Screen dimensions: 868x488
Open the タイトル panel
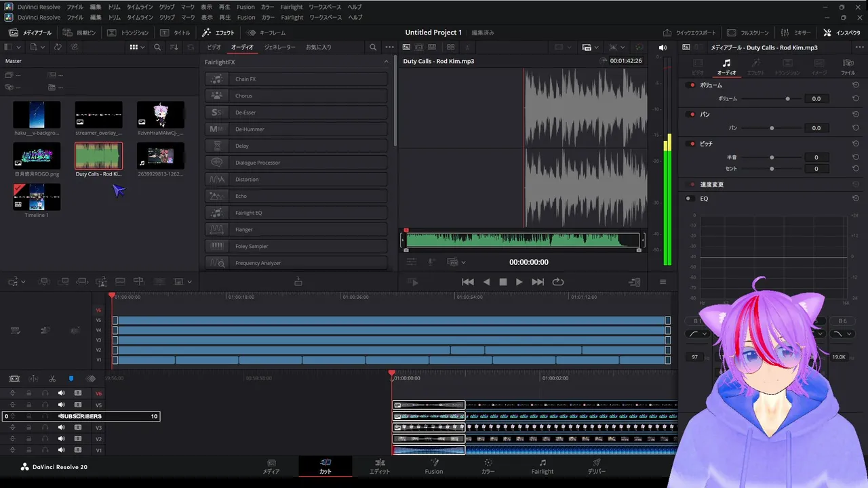click(176, 33)
